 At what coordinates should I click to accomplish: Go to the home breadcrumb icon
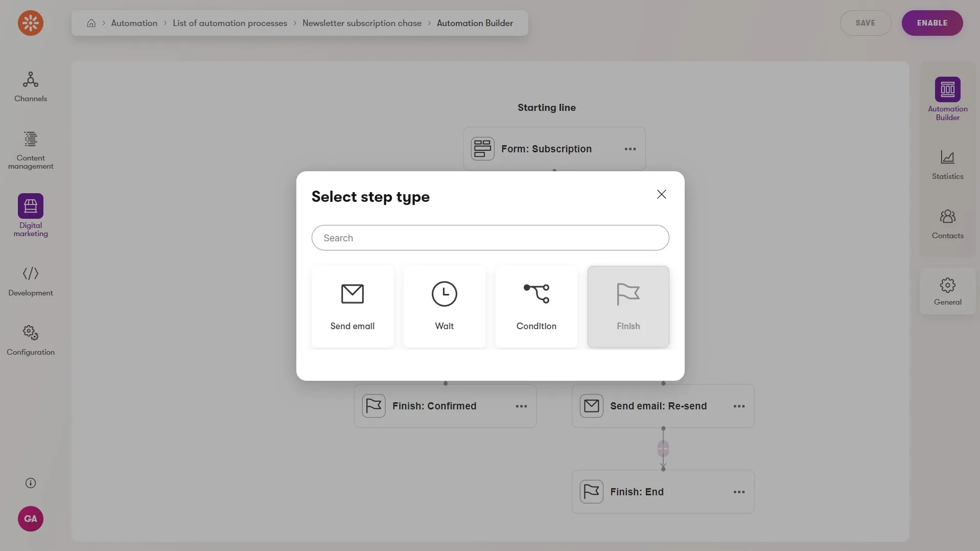point(91,23)
